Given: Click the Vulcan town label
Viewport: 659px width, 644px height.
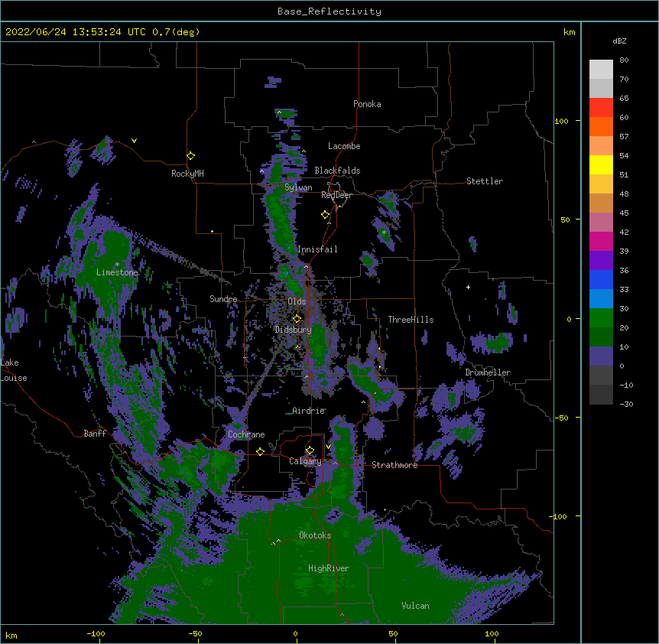Looking at the screenshot, I should tap(415, 606).
